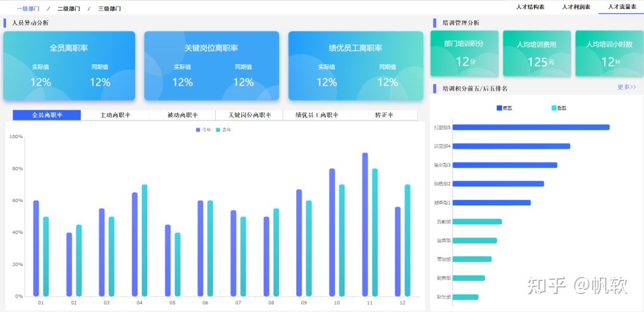Switch to the 人才流量表 tab
This screenshot has width=644, height=312.
point(622,7)
